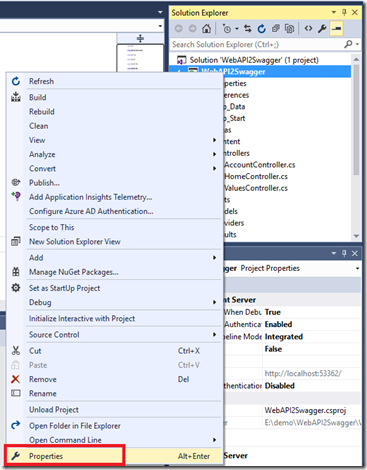Focus the Search Solution Explorer field
The width and height of the screenshot is (367, 470).
coord(257,44)
